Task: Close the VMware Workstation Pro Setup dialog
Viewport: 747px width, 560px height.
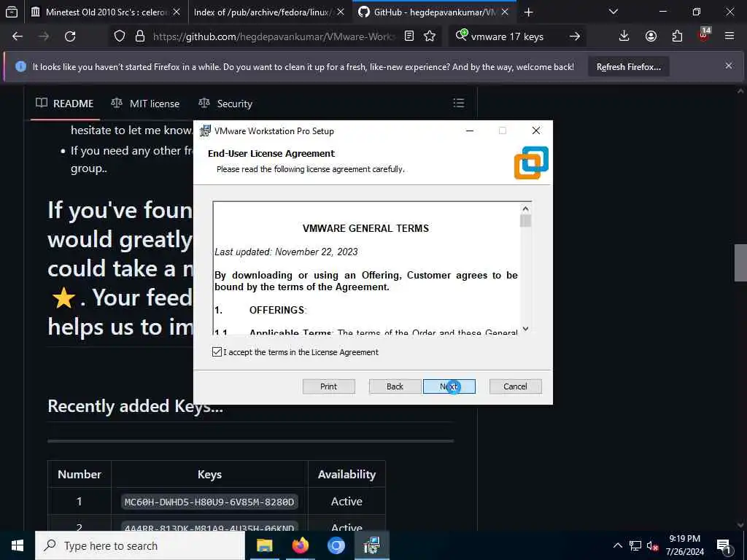Action: point(536,131)
